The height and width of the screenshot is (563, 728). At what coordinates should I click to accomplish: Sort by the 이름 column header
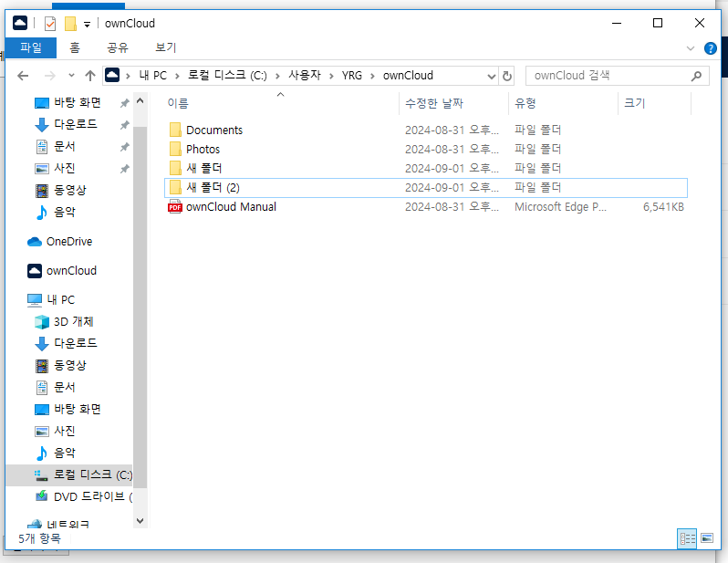(178, 103)
